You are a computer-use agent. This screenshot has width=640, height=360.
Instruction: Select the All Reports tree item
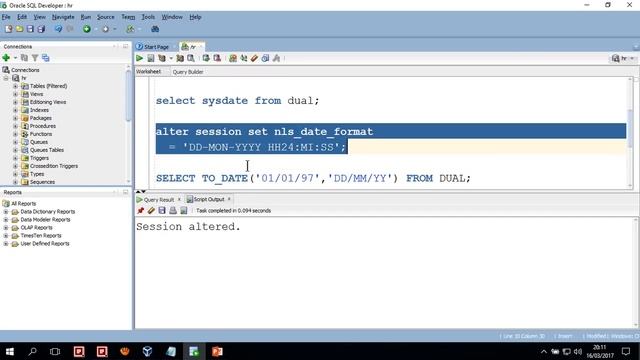(x=23, y=204)
